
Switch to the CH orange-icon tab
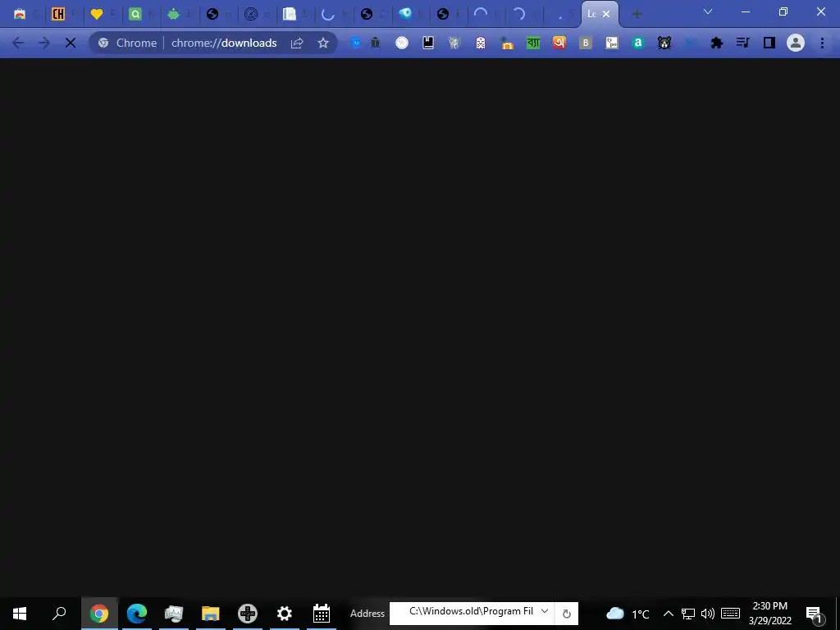coord(58,14)
